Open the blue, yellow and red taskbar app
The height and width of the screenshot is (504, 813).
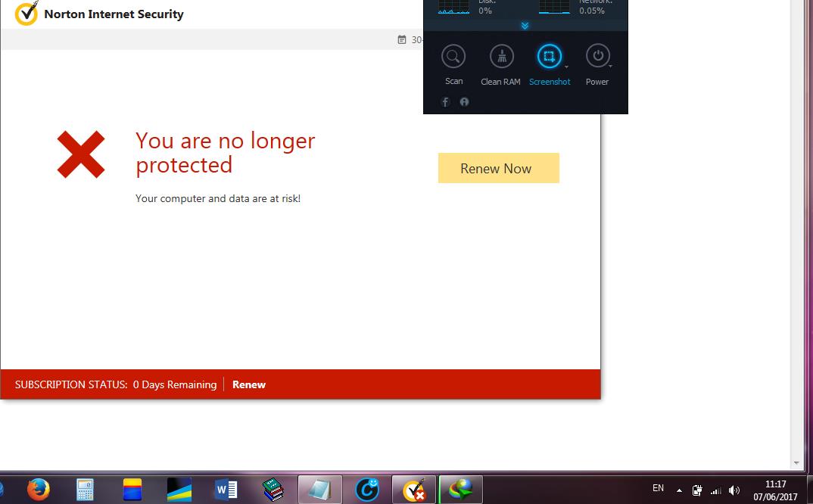[132, 490]
